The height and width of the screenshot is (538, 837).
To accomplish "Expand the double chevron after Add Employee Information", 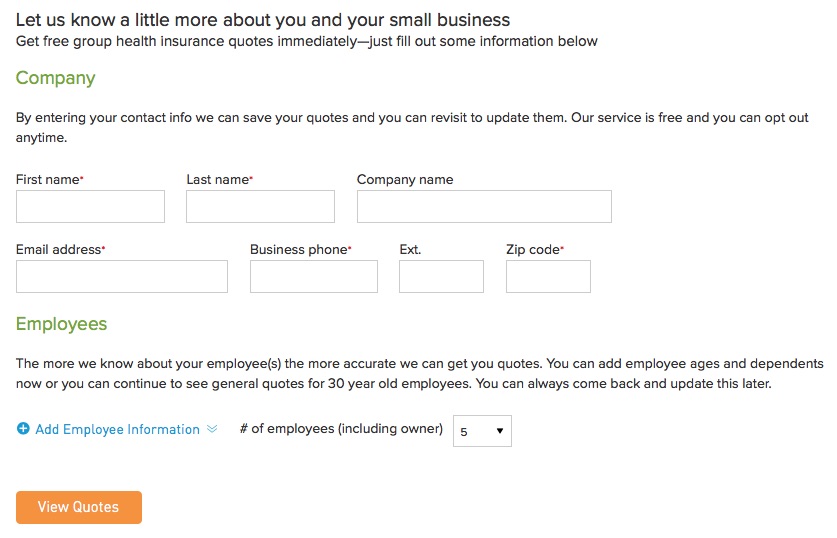I will point(212,429).
